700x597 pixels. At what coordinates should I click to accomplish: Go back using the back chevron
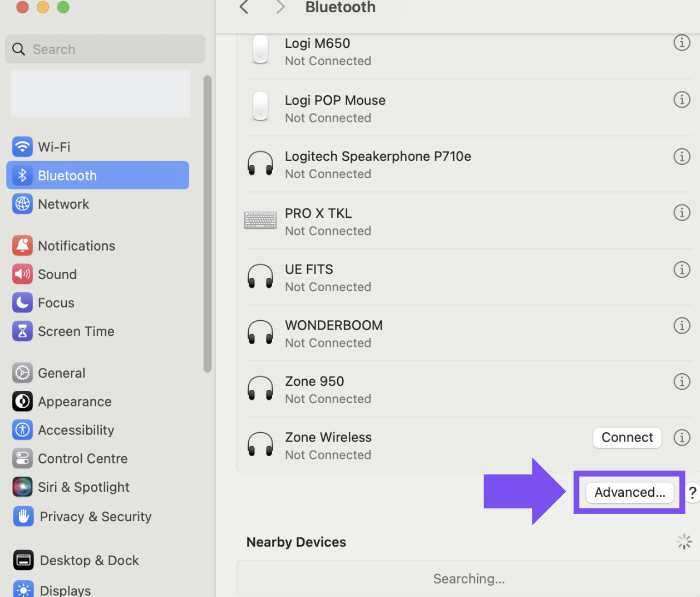(x=244, y=7)
